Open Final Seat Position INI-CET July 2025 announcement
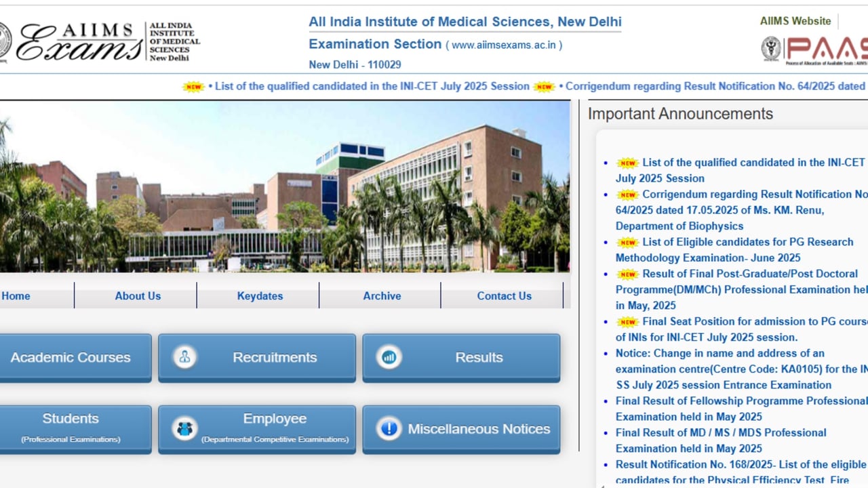This screenshot has width=868, height=488. 741,329
